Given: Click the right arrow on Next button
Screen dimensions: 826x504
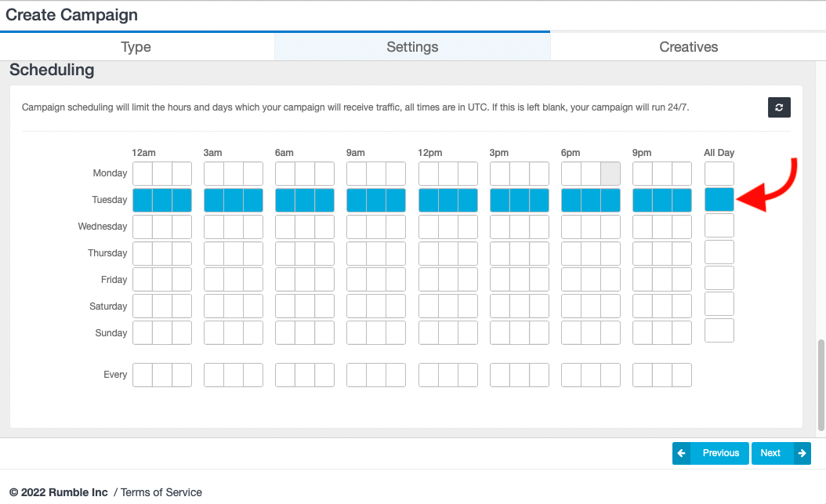Looking at the screenshot, I should point(801,453).
